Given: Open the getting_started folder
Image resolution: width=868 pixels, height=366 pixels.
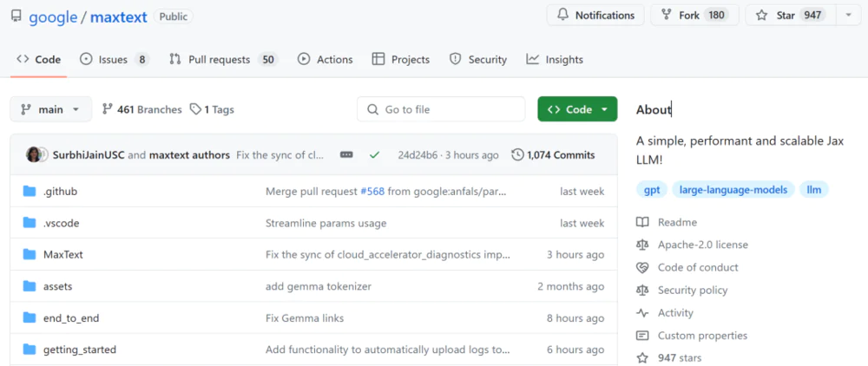Looking at the screenshot, I should 80,350.
